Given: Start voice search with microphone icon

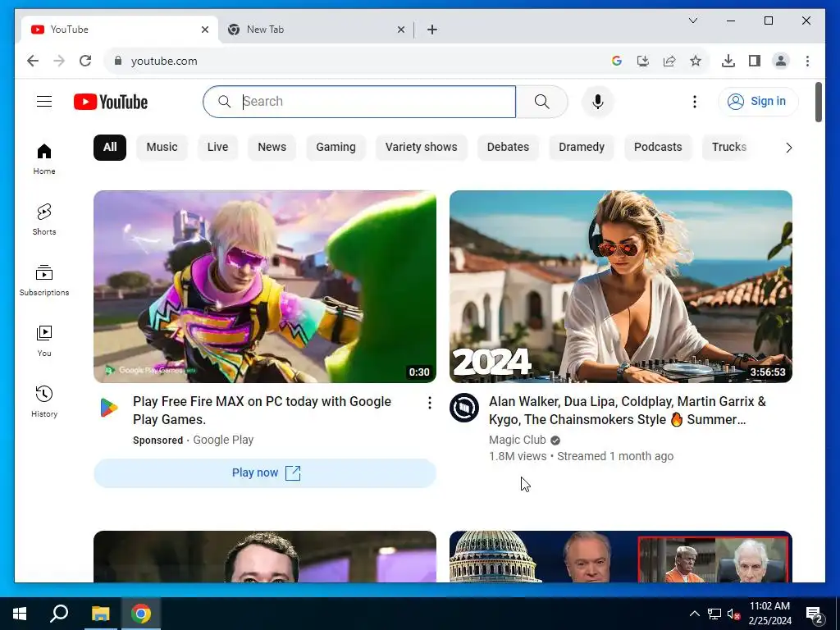Looking at the screenshot, I should 598,101.
